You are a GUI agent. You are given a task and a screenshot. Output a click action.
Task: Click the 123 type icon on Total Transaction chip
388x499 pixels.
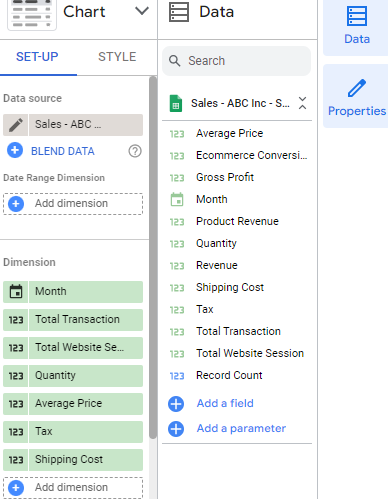coord(16,320)
